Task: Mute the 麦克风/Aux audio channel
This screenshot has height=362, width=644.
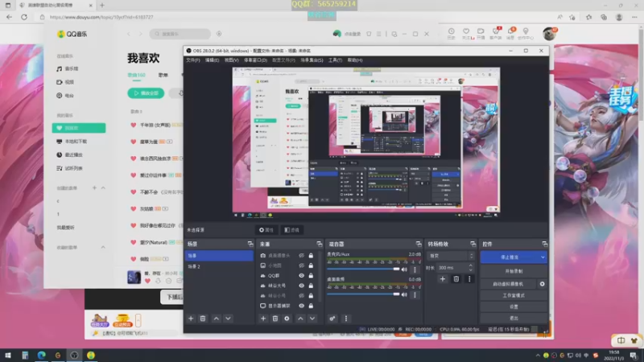Action: click(404, 269)
